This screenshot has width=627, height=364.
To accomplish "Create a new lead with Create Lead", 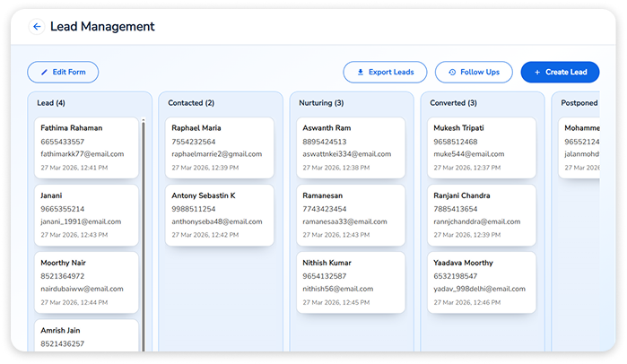I will pyautogui.click(x=560, y=73).
